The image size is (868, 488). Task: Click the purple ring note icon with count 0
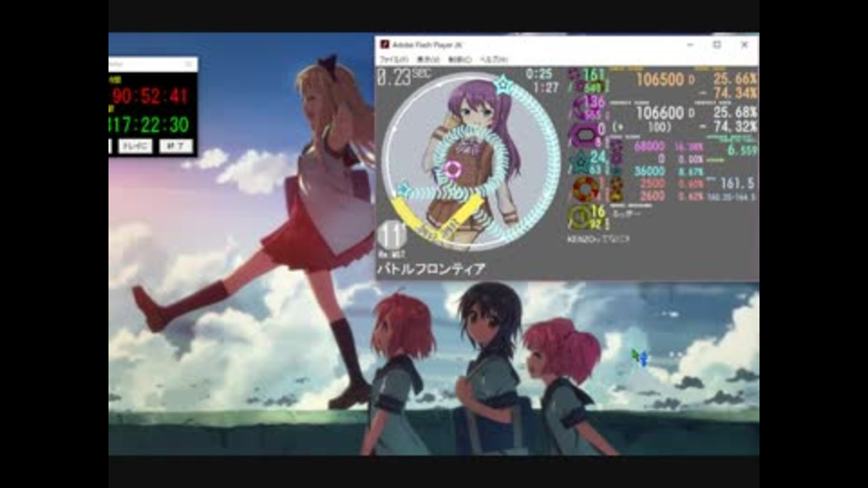(x=585, y=135)
